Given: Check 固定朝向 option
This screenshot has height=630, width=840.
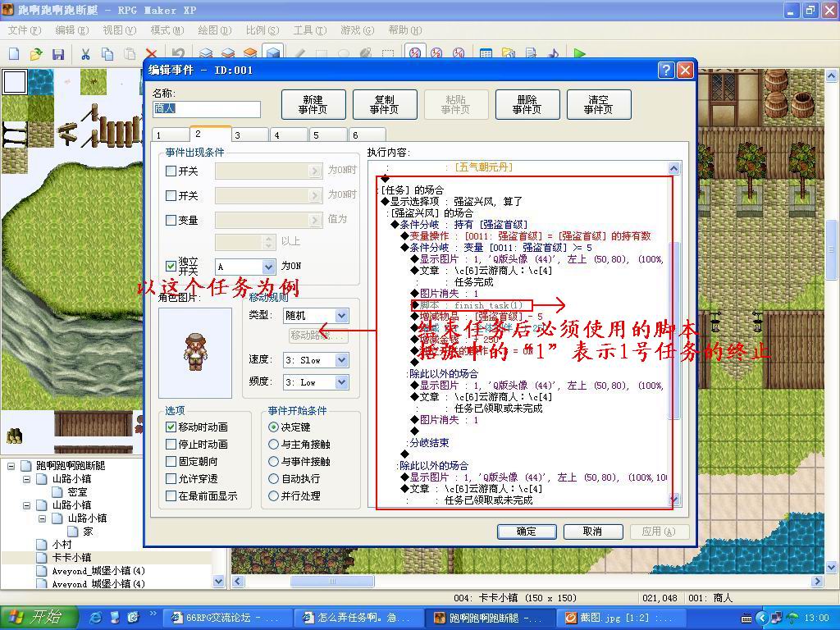Looking at the screenshot, I should pos(171,461).
